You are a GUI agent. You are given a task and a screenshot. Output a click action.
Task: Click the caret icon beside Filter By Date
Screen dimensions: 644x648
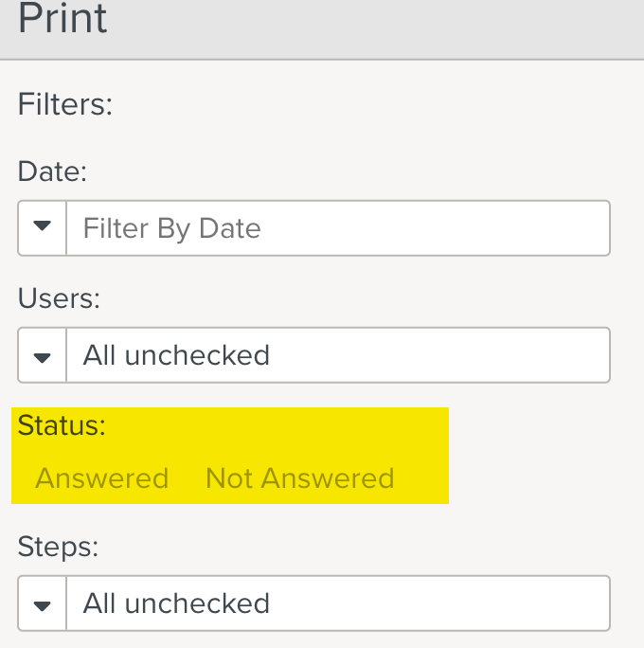tap(42, 227)
